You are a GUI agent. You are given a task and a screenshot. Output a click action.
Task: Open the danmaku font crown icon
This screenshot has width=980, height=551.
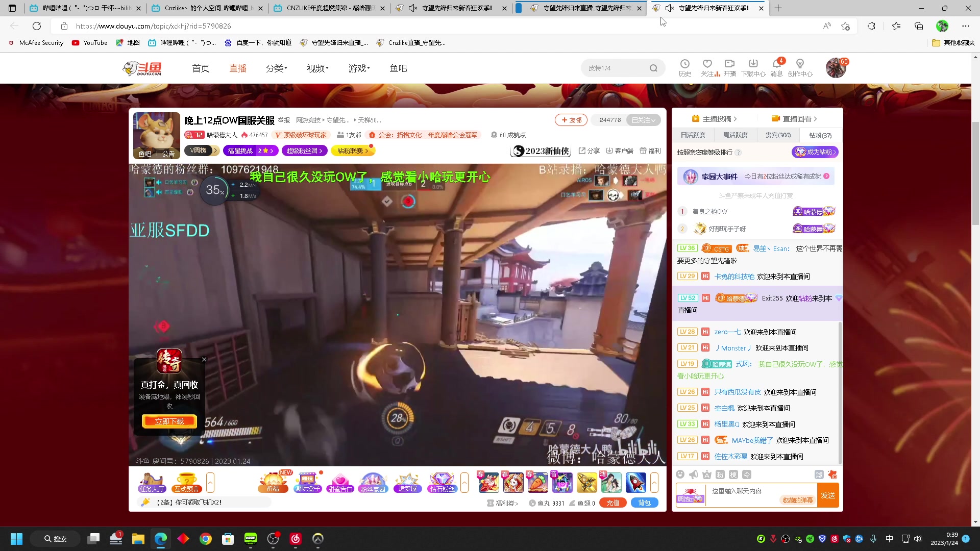[707, 474]
